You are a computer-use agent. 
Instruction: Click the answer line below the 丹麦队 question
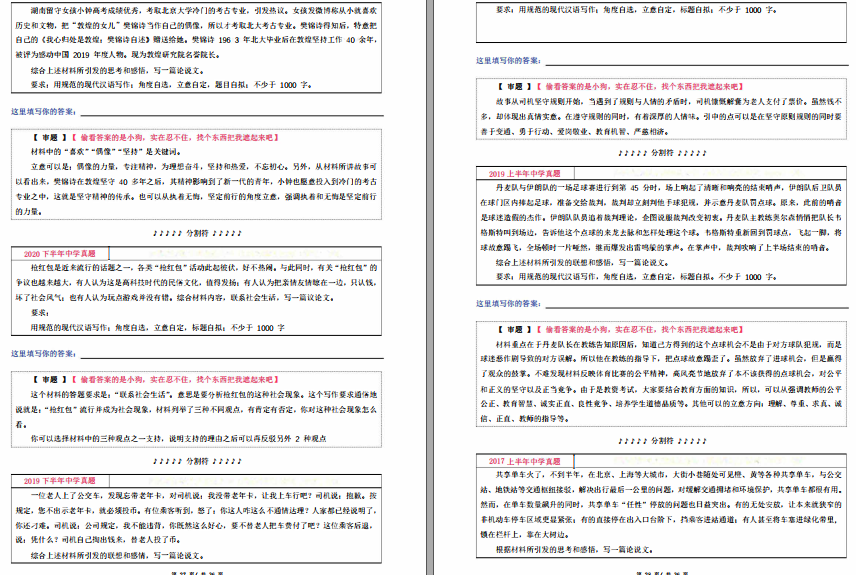click(697, 307)
